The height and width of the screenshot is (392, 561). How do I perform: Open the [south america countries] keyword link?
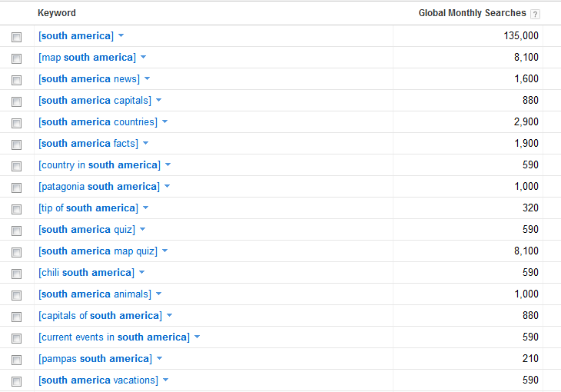pyautogui.click(x=98, y=121)
